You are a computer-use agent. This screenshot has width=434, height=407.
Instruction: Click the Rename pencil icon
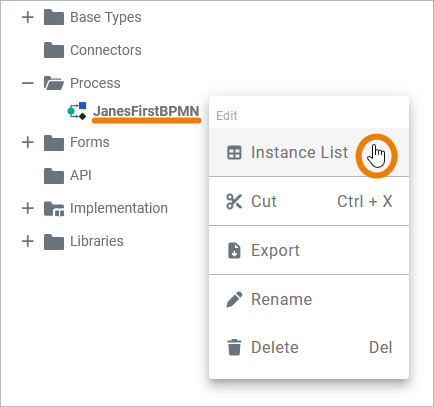[234, 299]
